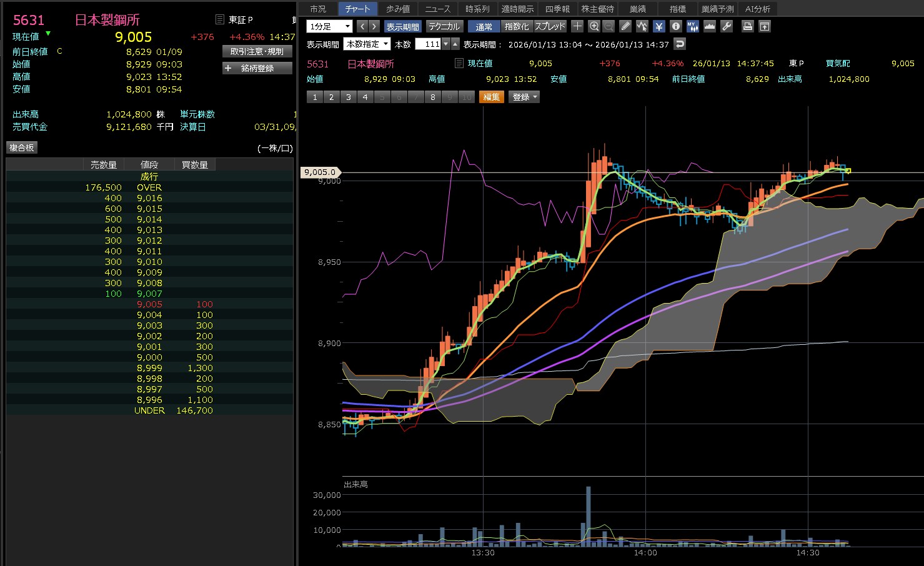Viewport: 924px width, 566px height.
Task: Click the info circle icon
Action: (675, 26)
